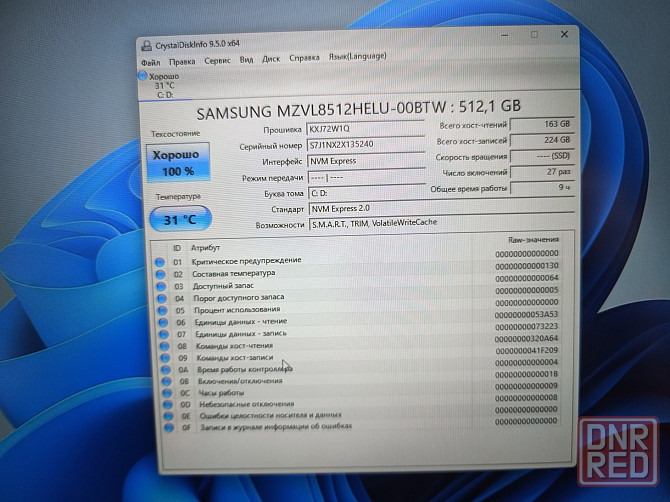670x502 pixels.
Task: Click the blue disk status indicator beside Хорошо
Action: pos(143,76)
